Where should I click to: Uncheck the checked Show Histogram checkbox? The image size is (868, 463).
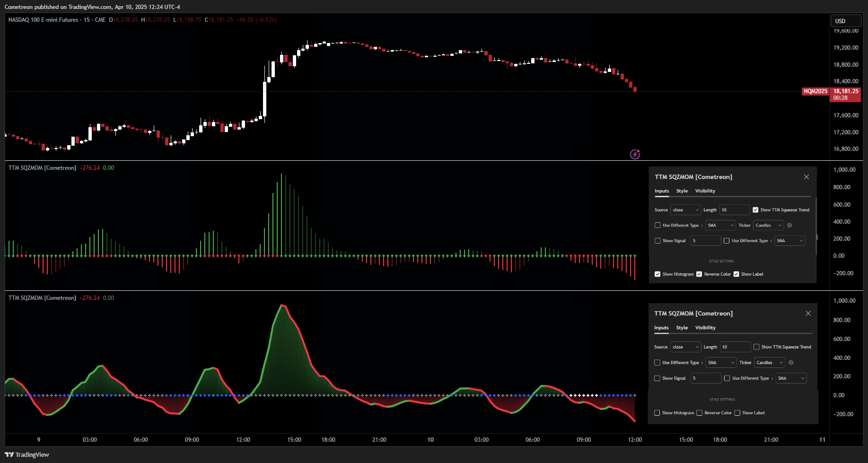click(x=658, y=274)
